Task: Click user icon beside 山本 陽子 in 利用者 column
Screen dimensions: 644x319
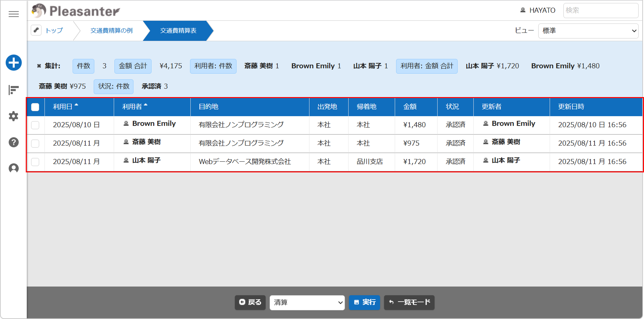Action: [126, 160]
